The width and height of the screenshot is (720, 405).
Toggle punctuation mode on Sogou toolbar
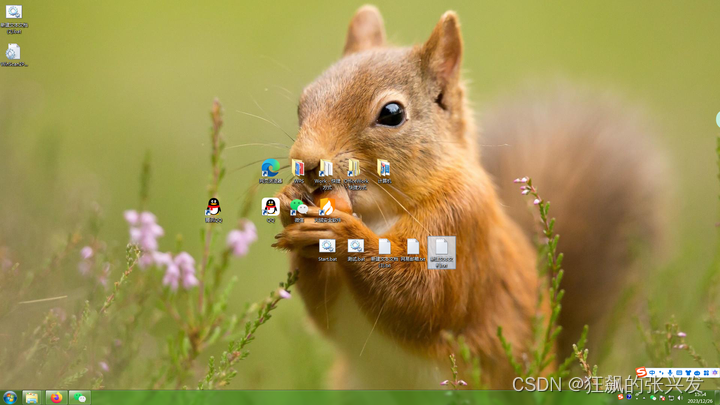tap(661, 373)
